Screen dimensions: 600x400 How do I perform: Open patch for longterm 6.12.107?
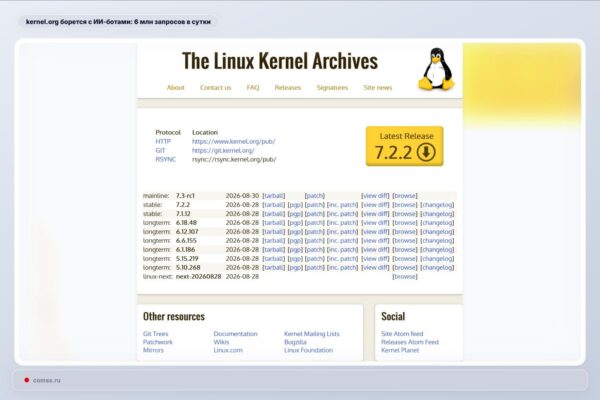point(315,232)
